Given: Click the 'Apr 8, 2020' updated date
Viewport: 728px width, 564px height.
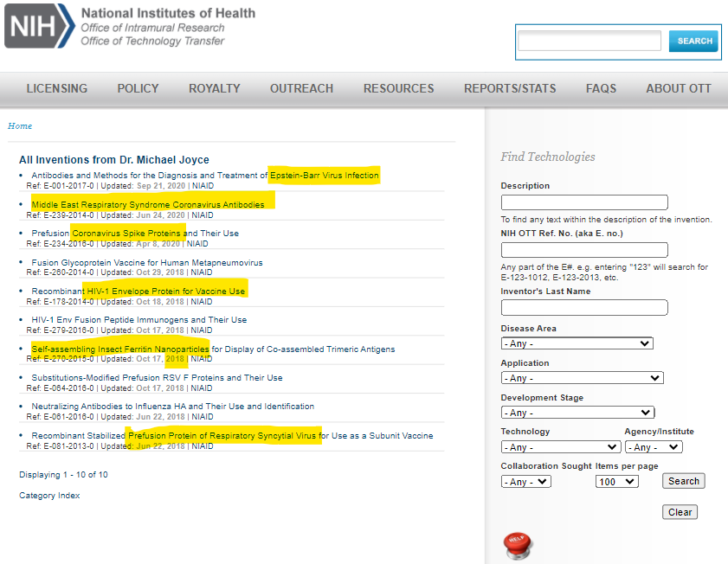Looking at the screenshot, I should pos(158,244).
